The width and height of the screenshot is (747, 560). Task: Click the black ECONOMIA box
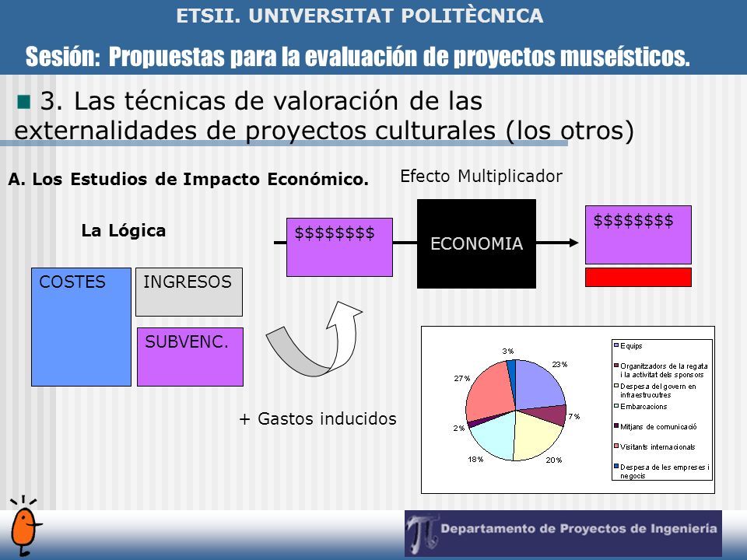pos(476,243)
